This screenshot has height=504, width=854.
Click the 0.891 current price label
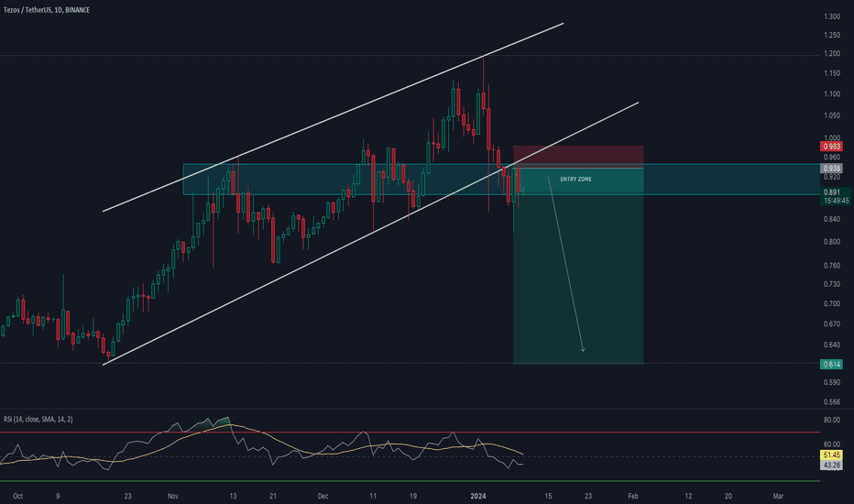pos(831,192)
